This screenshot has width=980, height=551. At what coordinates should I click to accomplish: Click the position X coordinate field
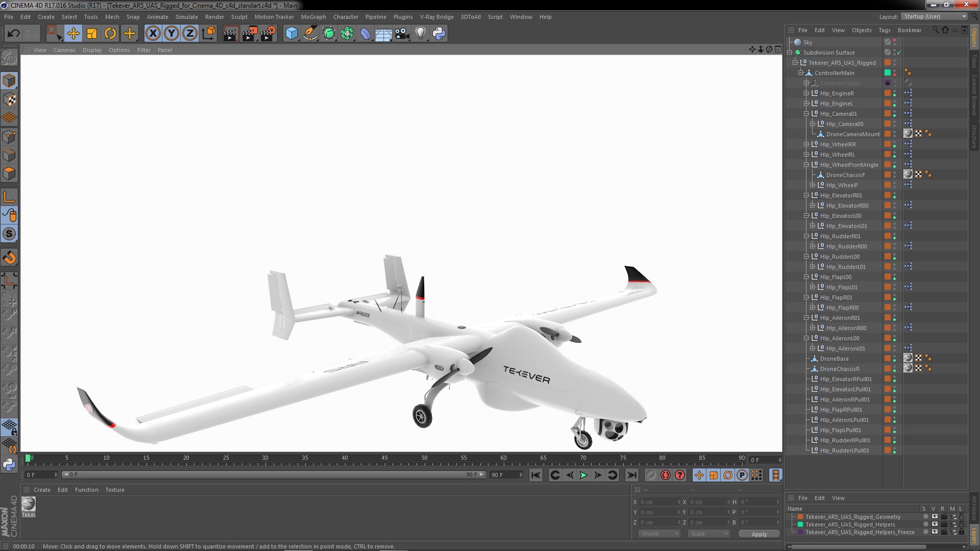[x=659, y=502]
